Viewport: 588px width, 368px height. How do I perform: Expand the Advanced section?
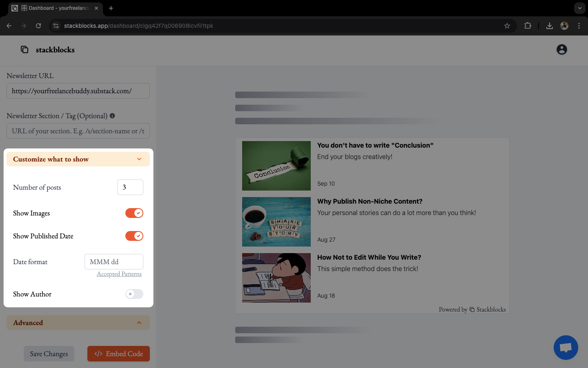(78, 323)
